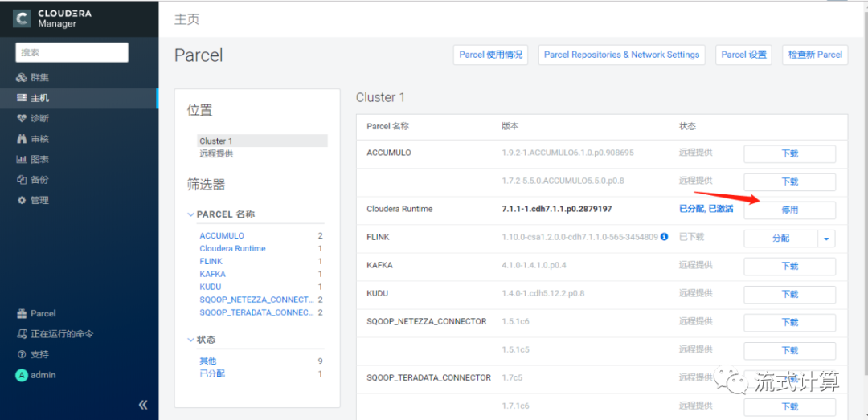Screen dimensions: 868x420
Task: Click the Parcel gift box icon
Action: coord(22,313)
